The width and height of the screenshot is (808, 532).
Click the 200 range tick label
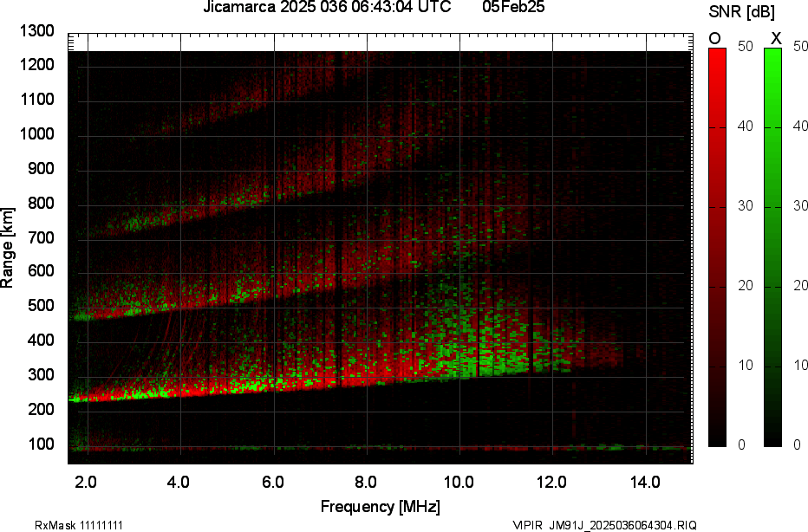point(41,409)
